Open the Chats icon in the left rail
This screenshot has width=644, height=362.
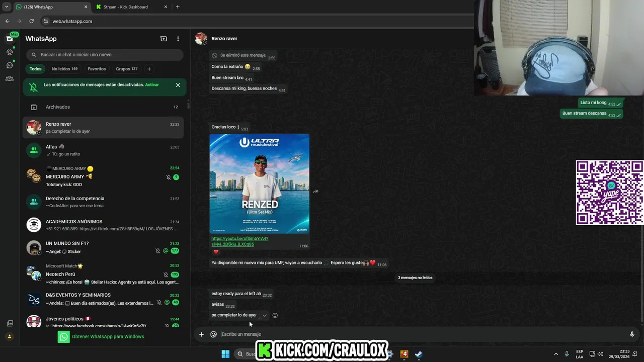tap(10, 39)
